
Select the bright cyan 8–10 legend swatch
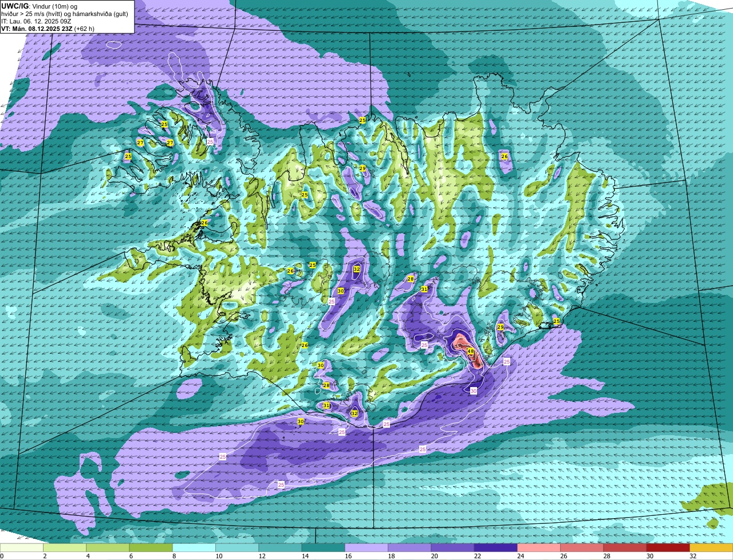click(194, 547)
